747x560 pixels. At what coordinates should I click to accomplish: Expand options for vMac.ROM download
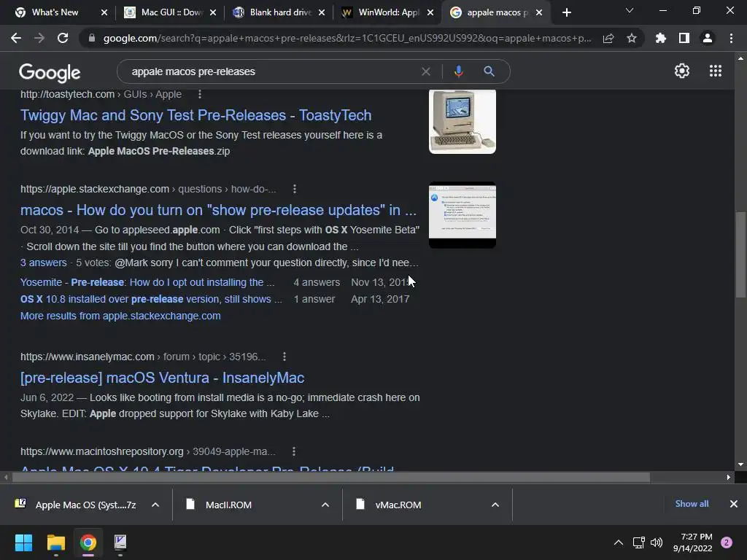coord(495,505)
